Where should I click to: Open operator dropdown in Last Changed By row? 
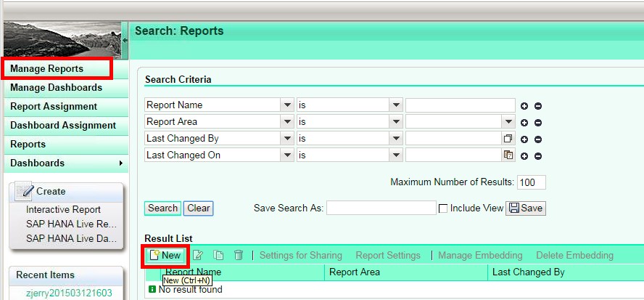[396, 139]
